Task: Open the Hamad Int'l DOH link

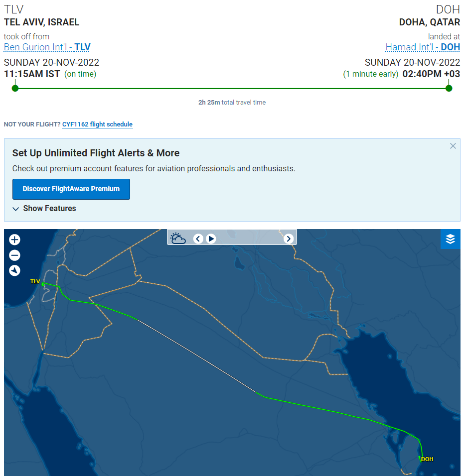Action: pyautogui.click(x=423, y=47)
